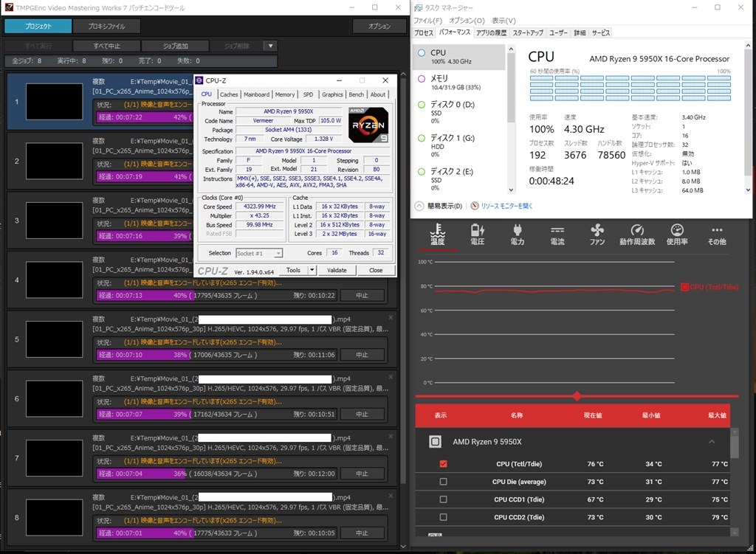Open the Fan (ファン) monitoring icon
The width and height of the screenshot is (756, 554).
[x=597, y=235]
